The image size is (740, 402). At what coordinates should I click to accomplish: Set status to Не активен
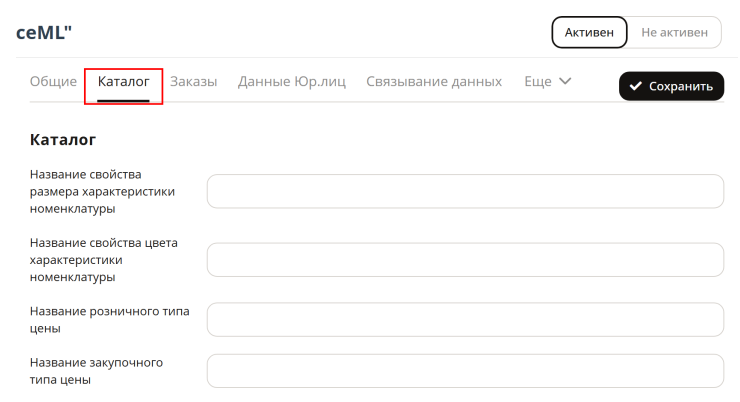pos(674,32)
